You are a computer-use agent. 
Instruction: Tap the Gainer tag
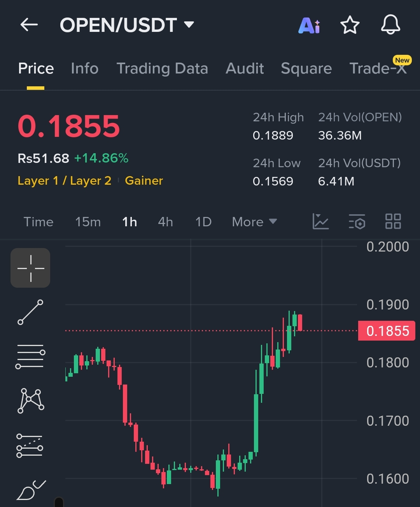pos(144,181)
